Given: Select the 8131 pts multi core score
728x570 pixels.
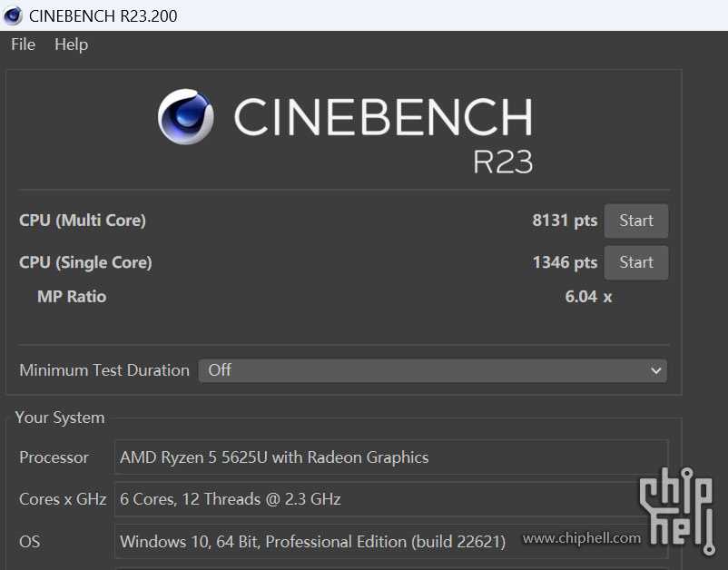Looking at the screenshot, I should click(565, 221).
